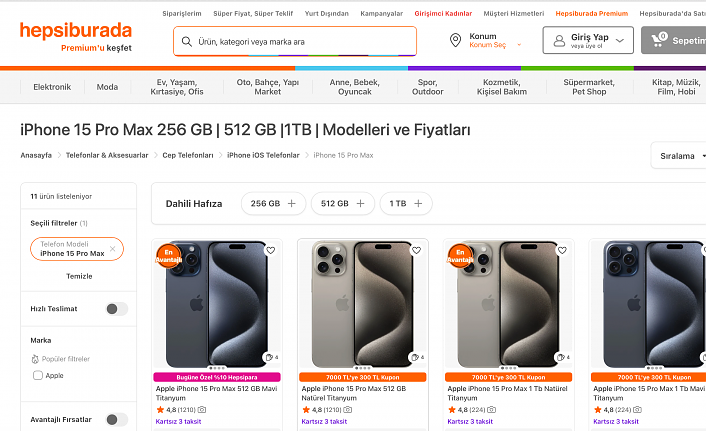Click the Temizle clear filters button
This screenshot has height=431, width=706.
[x=79, y=276]
